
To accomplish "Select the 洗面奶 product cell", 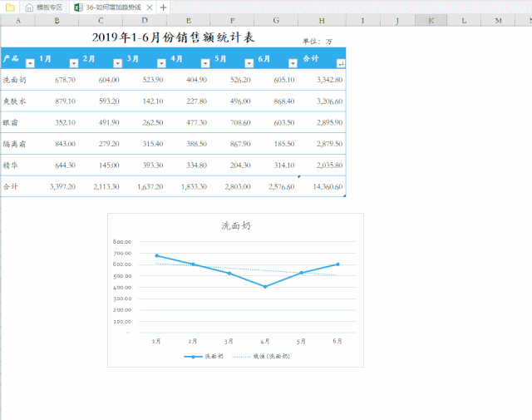I will tap(18, 80).
